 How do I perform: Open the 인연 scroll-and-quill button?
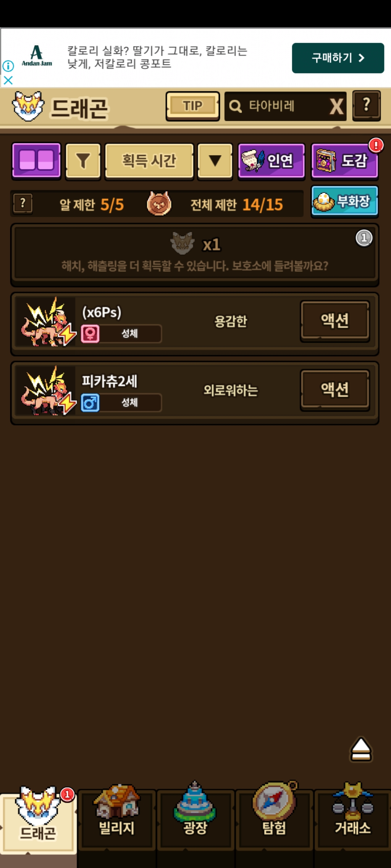pyautogui.click(x=272, y=161)
